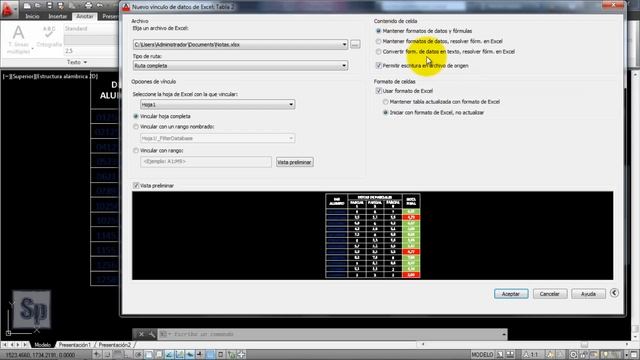Click the Cancelar button
The image size is (640, 360).
point(549,294)
